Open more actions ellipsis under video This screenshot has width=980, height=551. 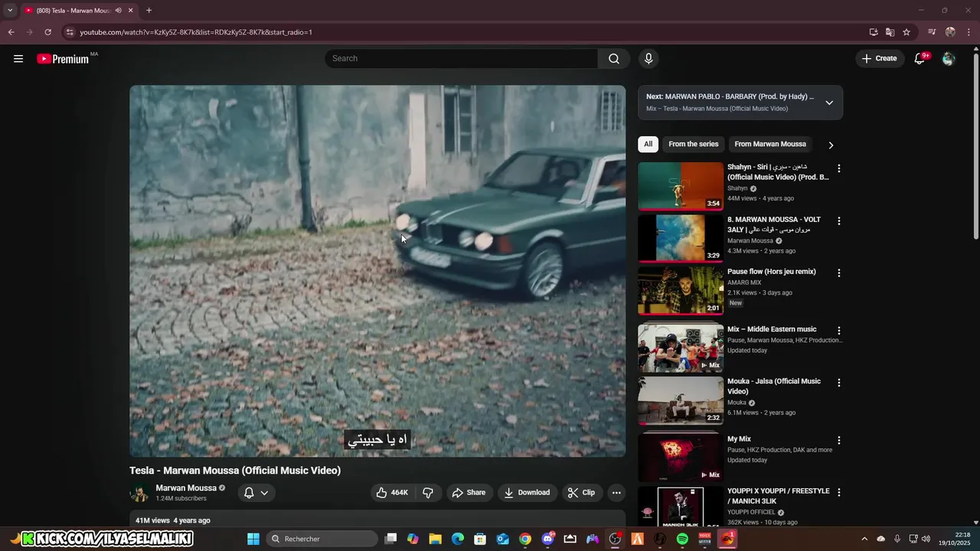coord(616,493)
